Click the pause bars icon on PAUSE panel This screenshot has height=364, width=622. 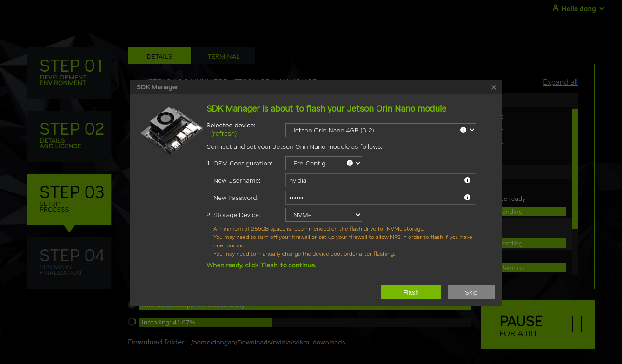[577, 324]
